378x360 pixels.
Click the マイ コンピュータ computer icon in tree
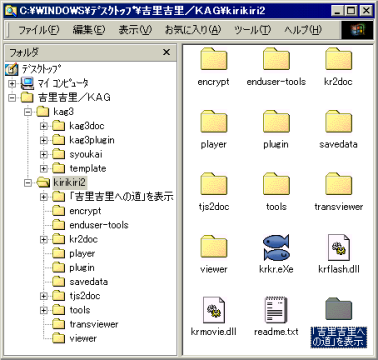click(27, 83)
